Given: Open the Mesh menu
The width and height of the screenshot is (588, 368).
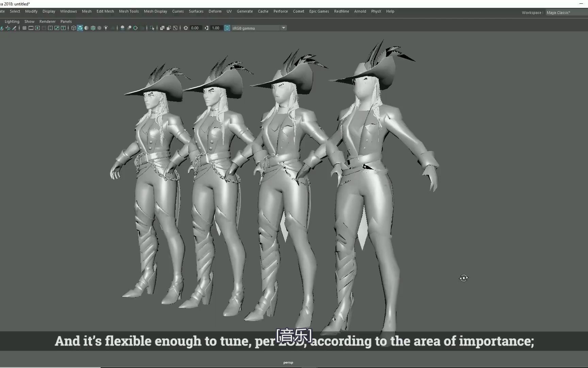Looking at the screenshot, I should [86, 11].
